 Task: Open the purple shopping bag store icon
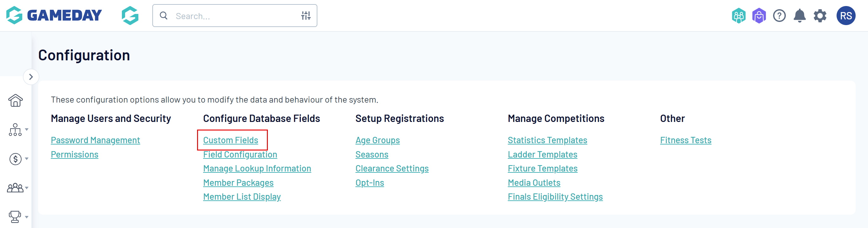(x=759, y=16)
